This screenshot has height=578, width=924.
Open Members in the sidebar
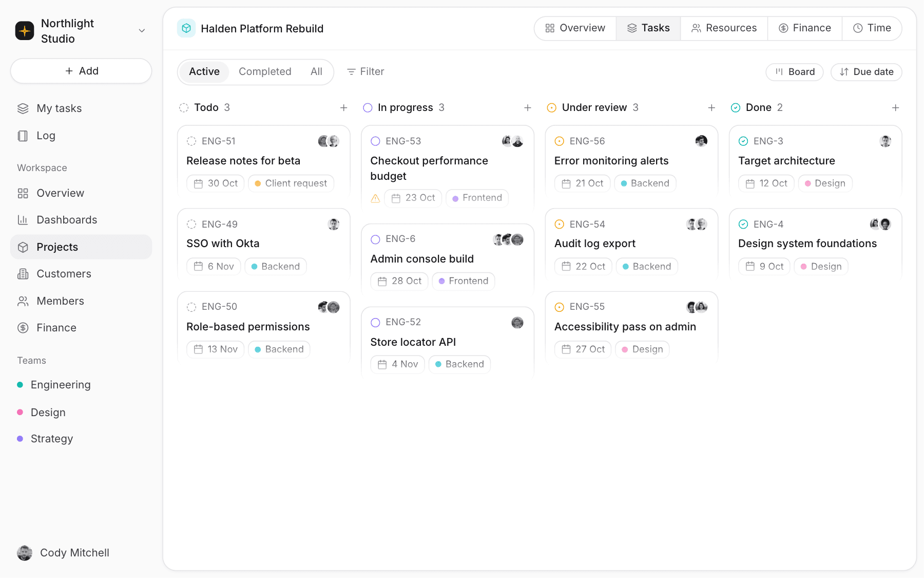81,301
